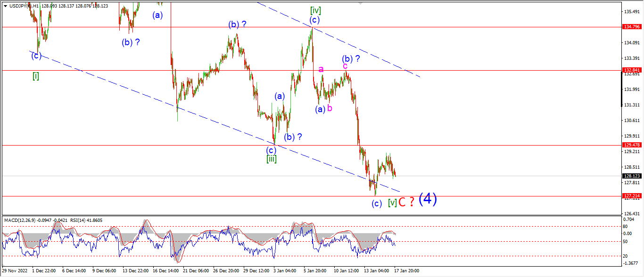Select the magenta 'b' wave label

[330, 108]
